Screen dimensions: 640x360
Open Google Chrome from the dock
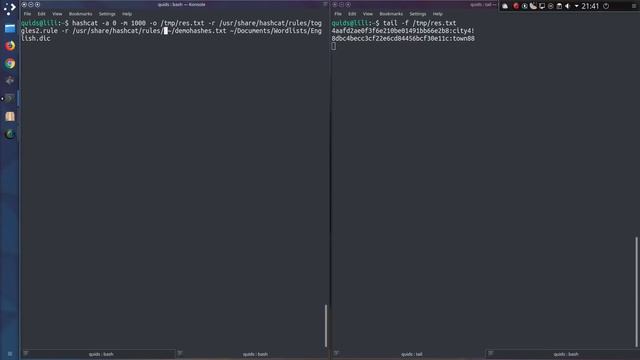10,63
